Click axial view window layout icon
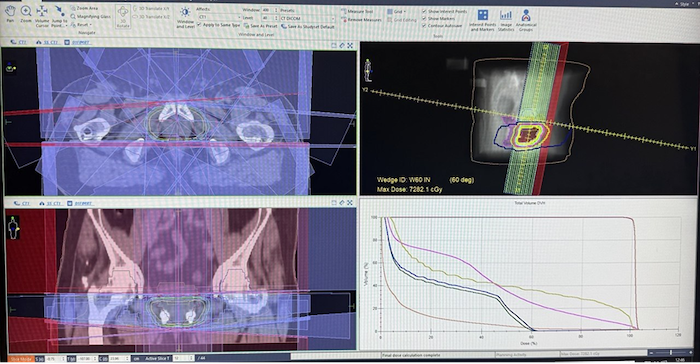The width and height of the screenshot is (700, 364). pos(333,46)
